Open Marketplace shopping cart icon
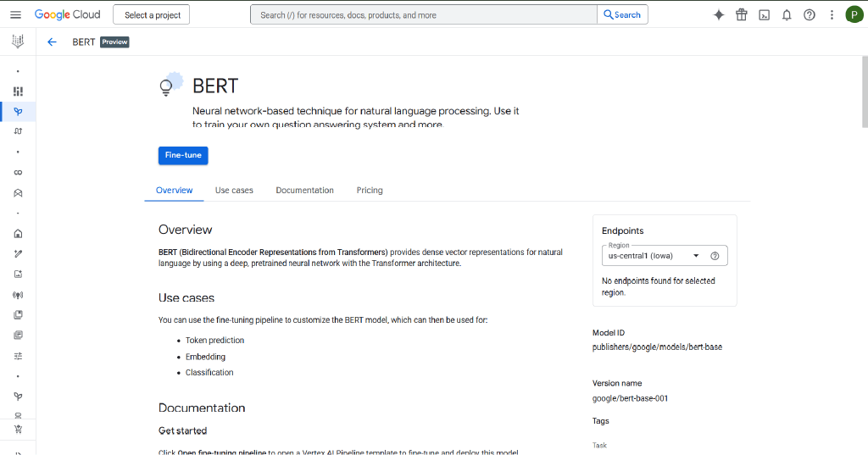This screenshot has width=868, height=455. tap(18, 429)
